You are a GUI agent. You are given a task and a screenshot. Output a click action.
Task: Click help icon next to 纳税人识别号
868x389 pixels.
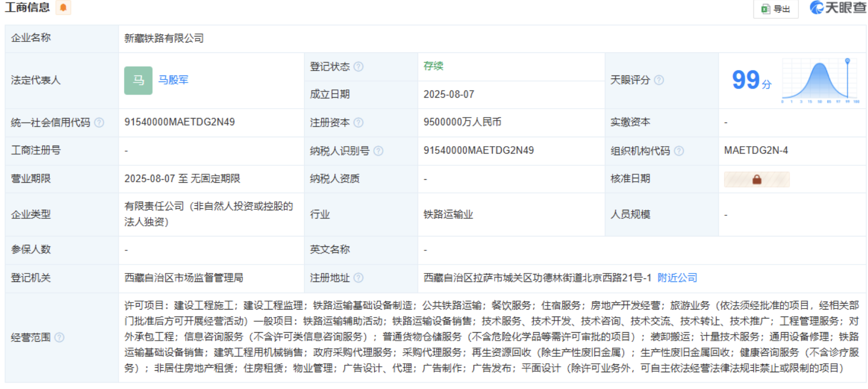[x=379, y=151]
